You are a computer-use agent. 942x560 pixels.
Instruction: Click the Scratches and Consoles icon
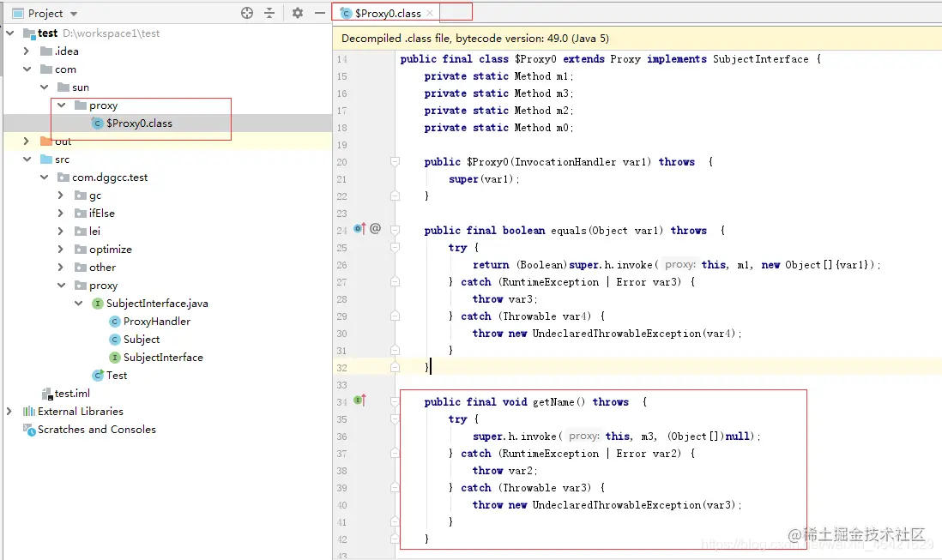[29, 429]
